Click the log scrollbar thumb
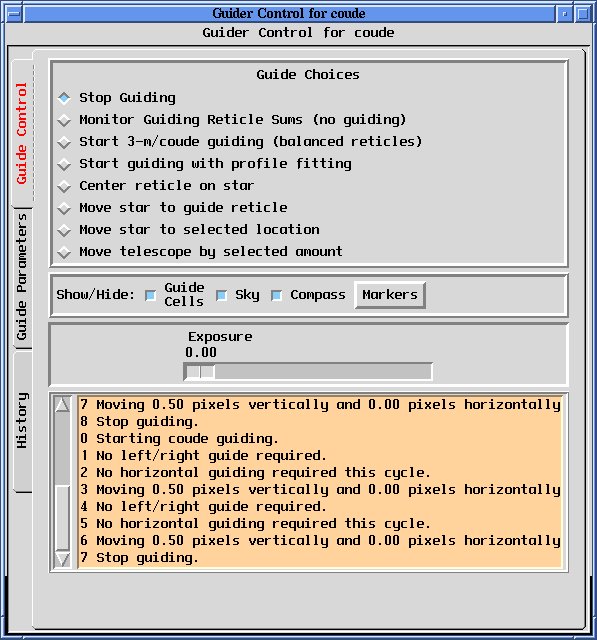The height and width of the screenshot is (640, 597). [x=62, y=518]
